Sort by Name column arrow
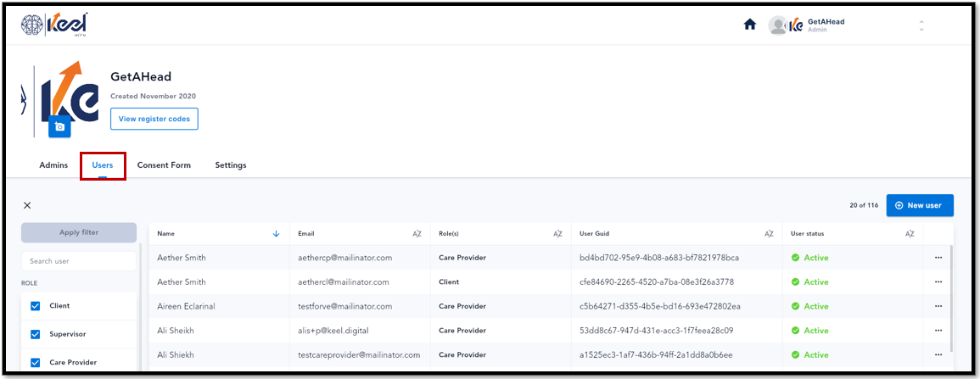The height and width of the screenshot is (379, 980). click(x=277, y=233)
